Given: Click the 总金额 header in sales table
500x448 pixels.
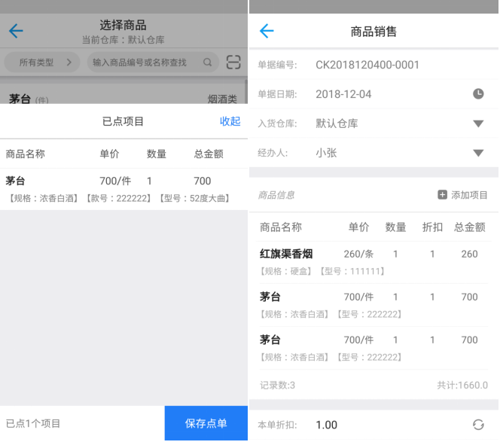Looking at the screenshot, I should pyautogui.click(x=469, y=227).
